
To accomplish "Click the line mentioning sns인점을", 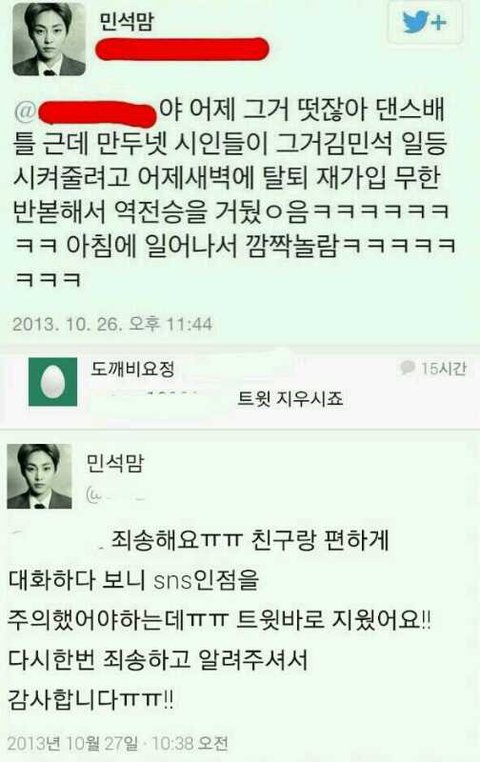I will point(134,580).
